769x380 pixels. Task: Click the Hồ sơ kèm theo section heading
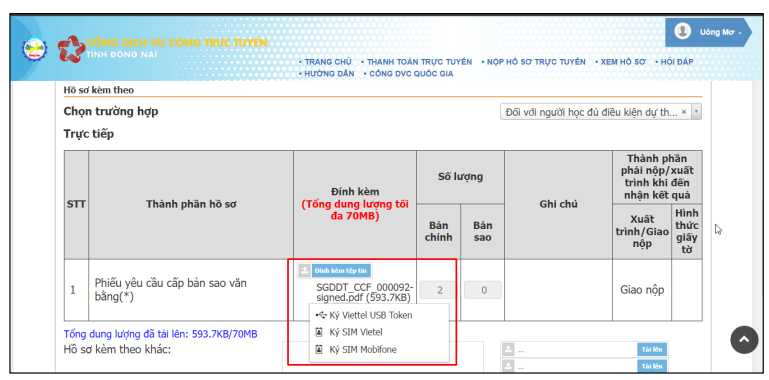point(99,90)
